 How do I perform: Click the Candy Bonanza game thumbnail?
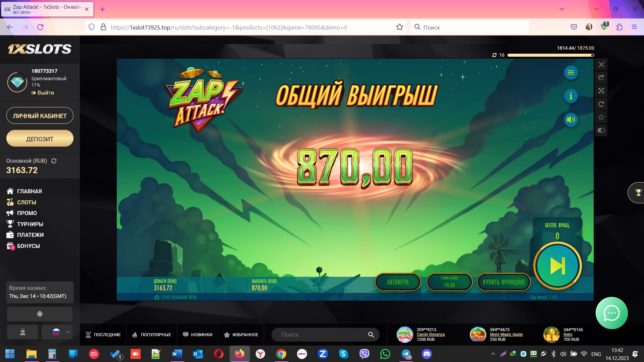(405, 334)
